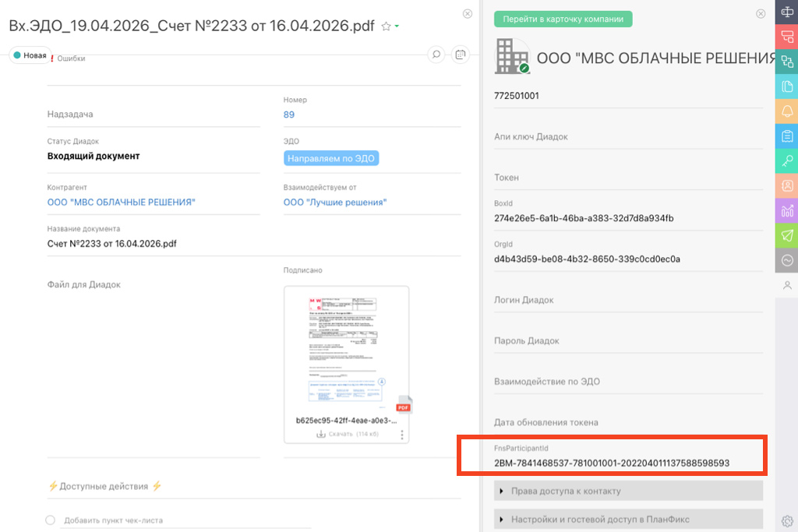Select OrgId value d4b43d59-be08-4b32-8650-339c0cd0ec0a
The height and width of the screenshot is (532, 798).
click(587, 259)
